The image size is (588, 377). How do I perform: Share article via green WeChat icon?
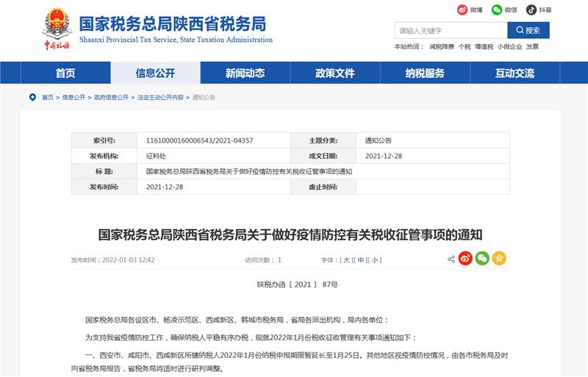[482, 259]
